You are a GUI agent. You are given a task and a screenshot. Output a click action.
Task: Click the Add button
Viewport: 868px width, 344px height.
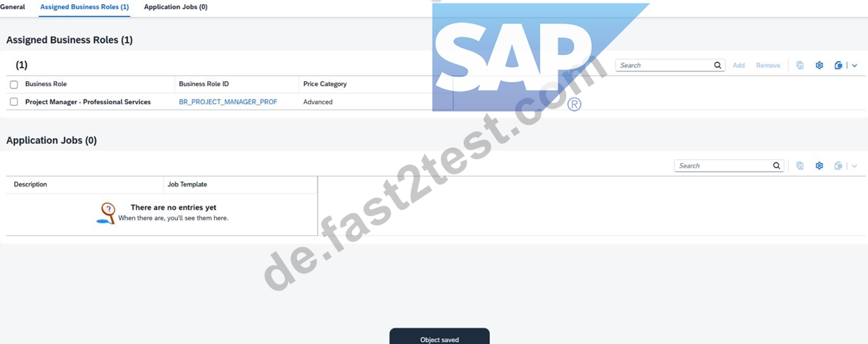pos(739,65)
